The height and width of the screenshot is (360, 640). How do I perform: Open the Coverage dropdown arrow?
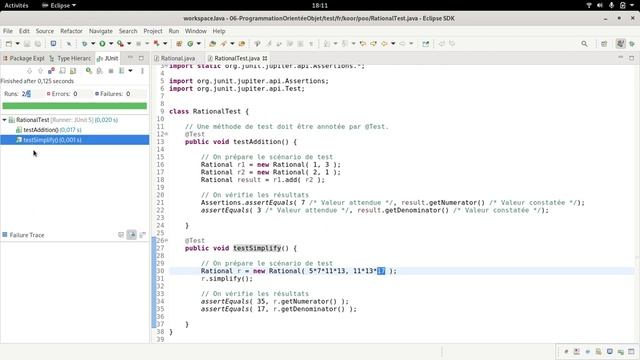pos(129,44)
